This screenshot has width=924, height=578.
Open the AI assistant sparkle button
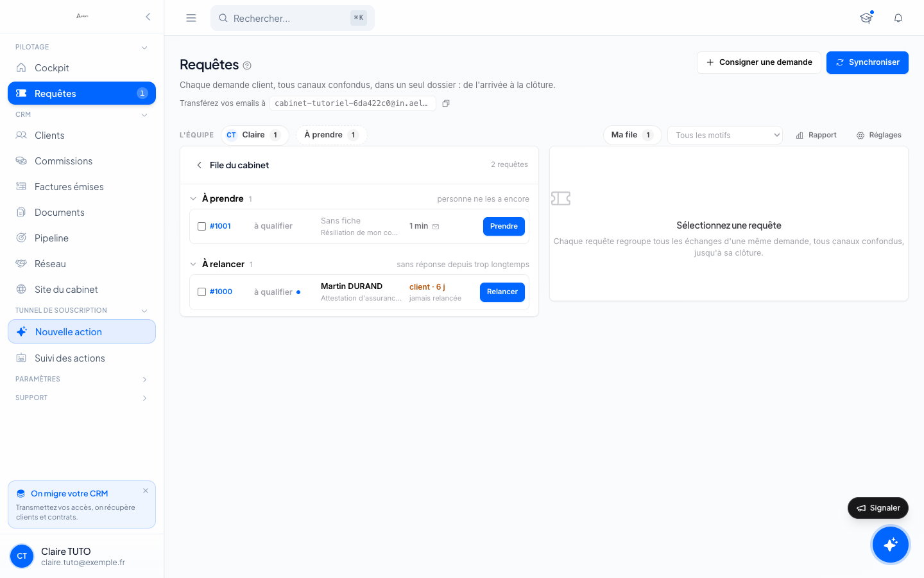pos(891,545)
